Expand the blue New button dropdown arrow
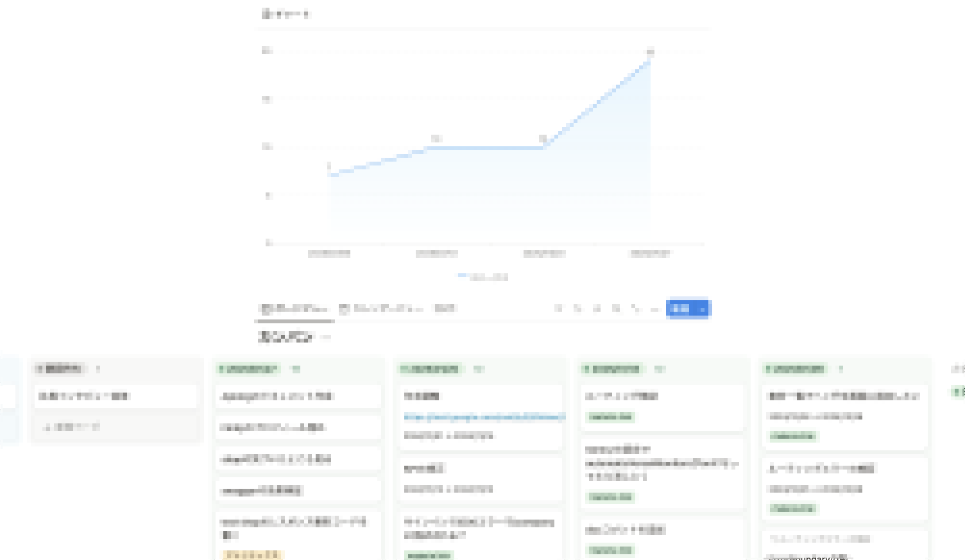Screen dimensions: 965x560 pos(703,309)
